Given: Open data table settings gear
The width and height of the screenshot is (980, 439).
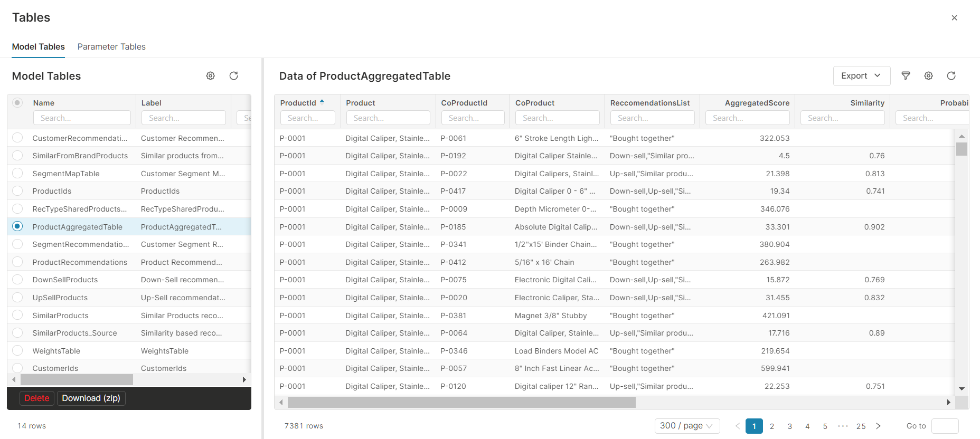Looking at the screenshot, I should (x=928, y=76).
